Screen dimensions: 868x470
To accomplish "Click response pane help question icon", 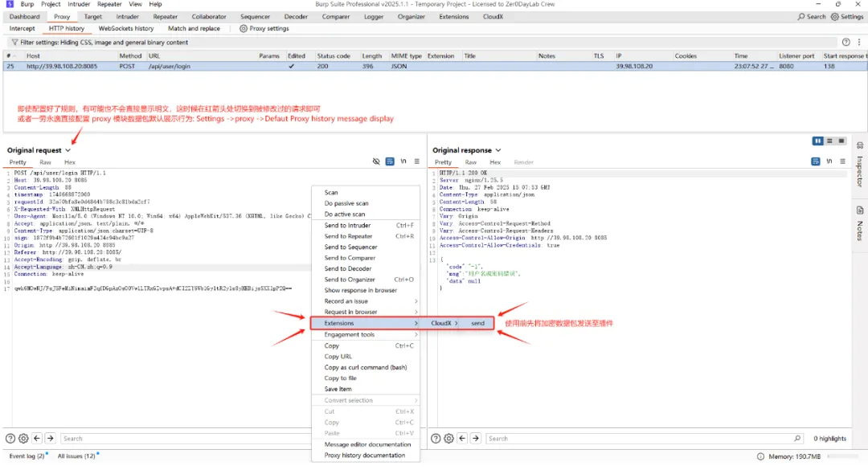I will 436,439.
